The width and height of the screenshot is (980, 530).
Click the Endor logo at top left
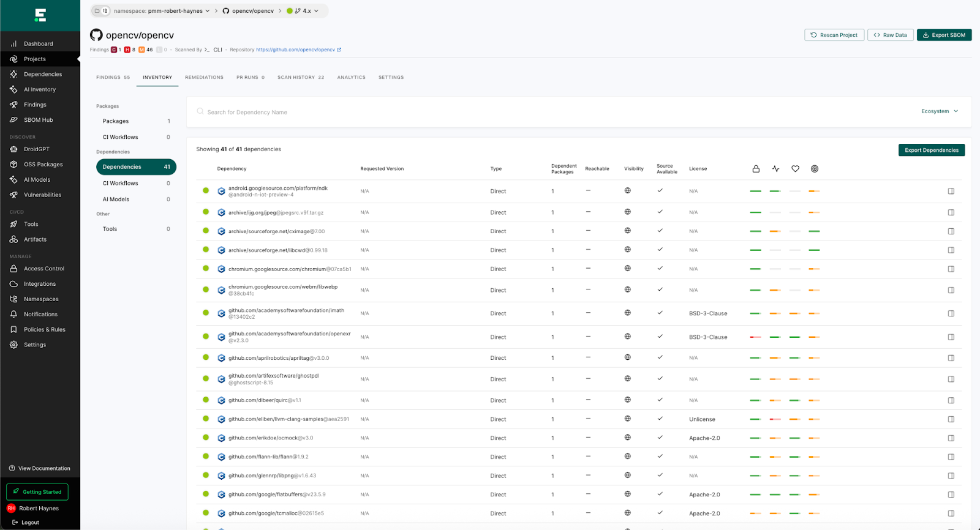40,15
